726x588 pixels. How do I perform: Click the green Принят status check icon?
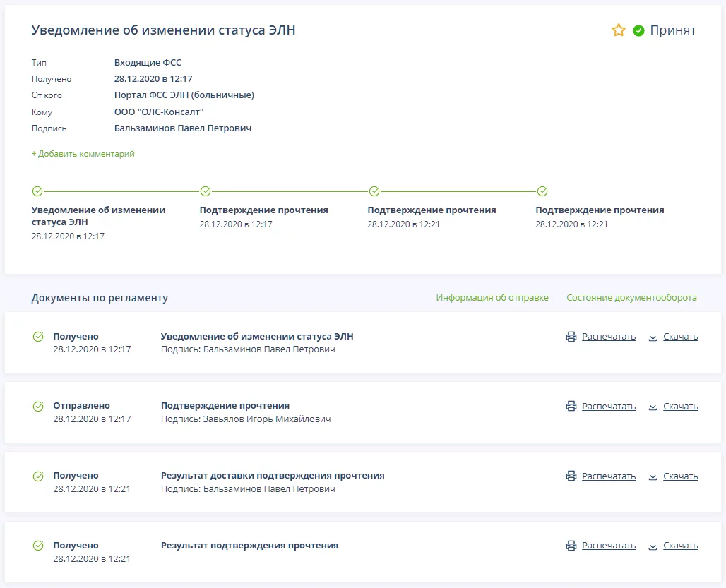click(638, 31)
